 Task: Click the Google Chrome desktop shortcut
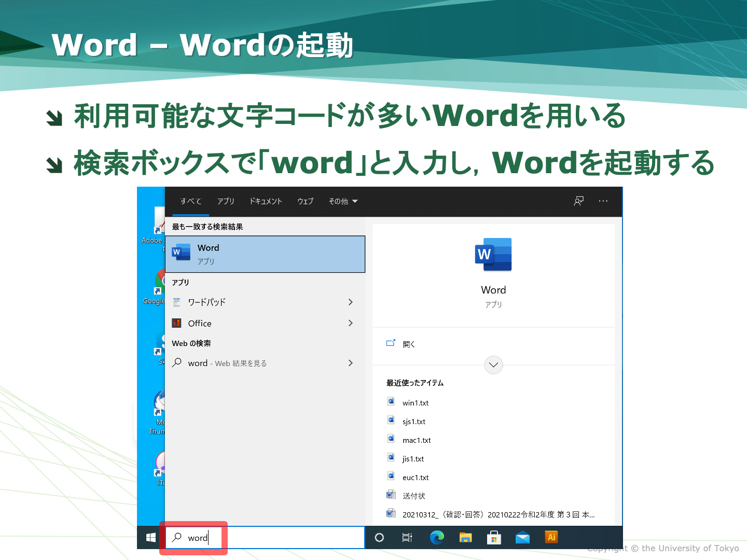point(154,287)
